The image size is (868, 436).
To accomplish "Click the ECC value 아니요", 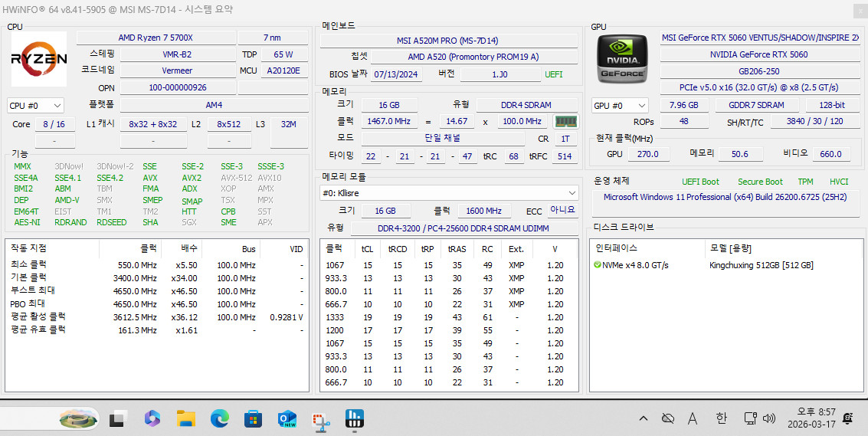I will pos(563,210).
